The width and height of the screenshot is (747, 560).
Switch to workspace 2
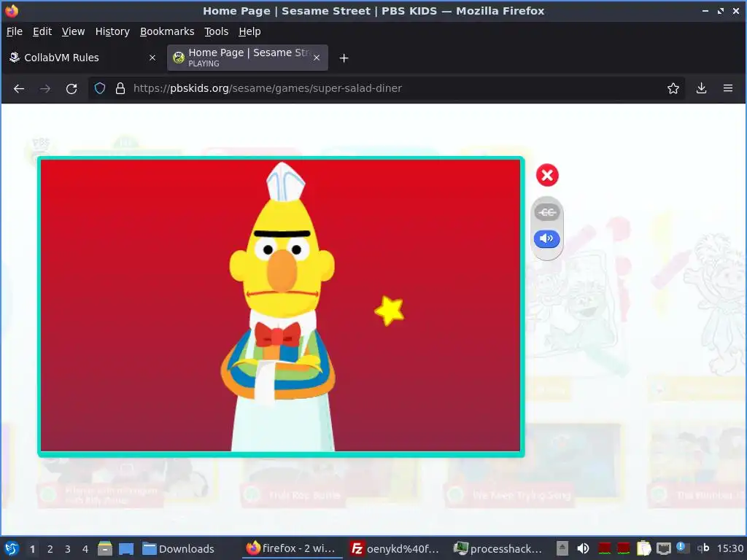click(x=50, y=549)
